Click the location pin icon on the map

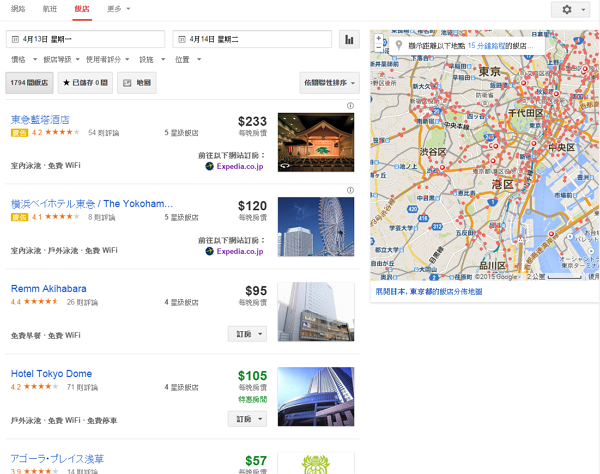click(x=400, y=46)
